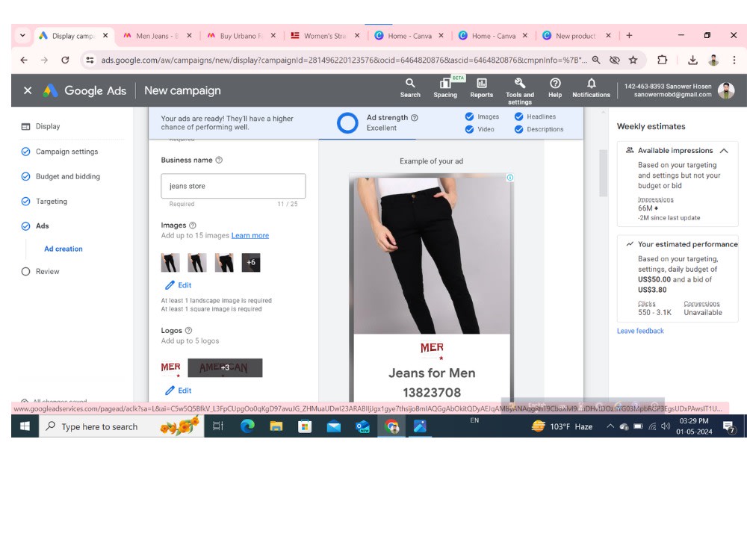Open the Notifications bell
Viewport: 747px width, 560px height.
pos(591,88)
